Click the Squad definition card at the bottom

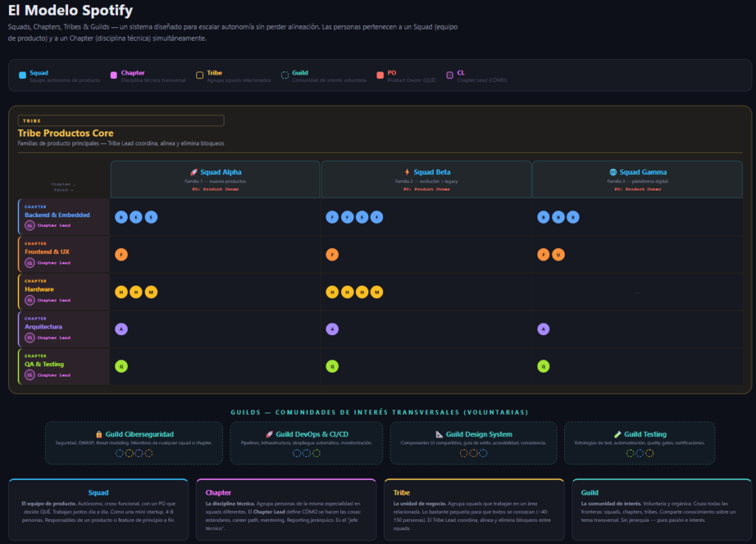(98, 509)
